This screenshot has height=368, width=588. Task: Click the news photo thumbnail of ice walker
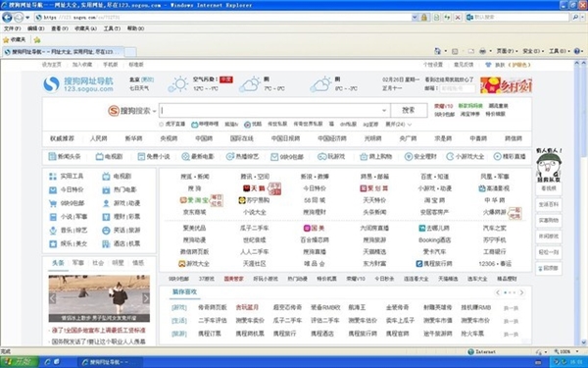99,298
